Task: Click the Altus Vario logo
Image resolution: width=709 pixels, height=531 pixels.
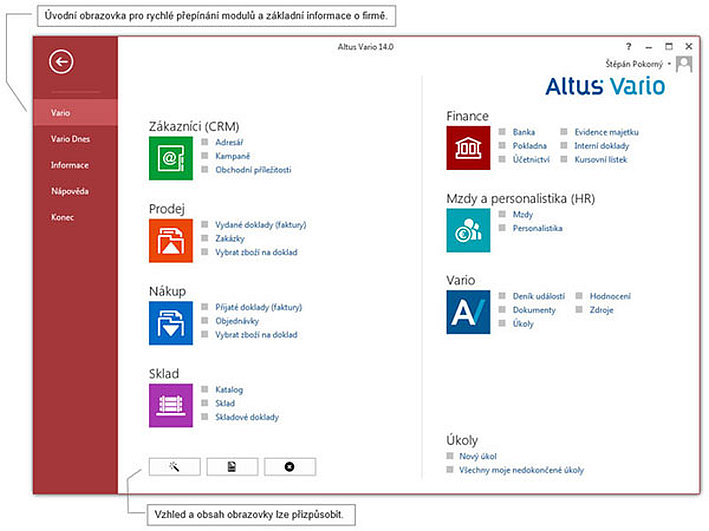Action: pos(605,86)
